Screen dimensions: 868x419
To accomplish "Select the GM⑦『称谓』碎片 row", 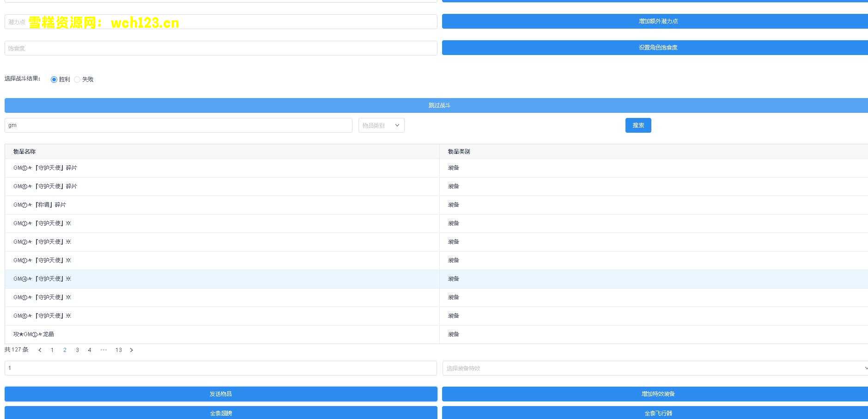I will click(x=222, y=205).
